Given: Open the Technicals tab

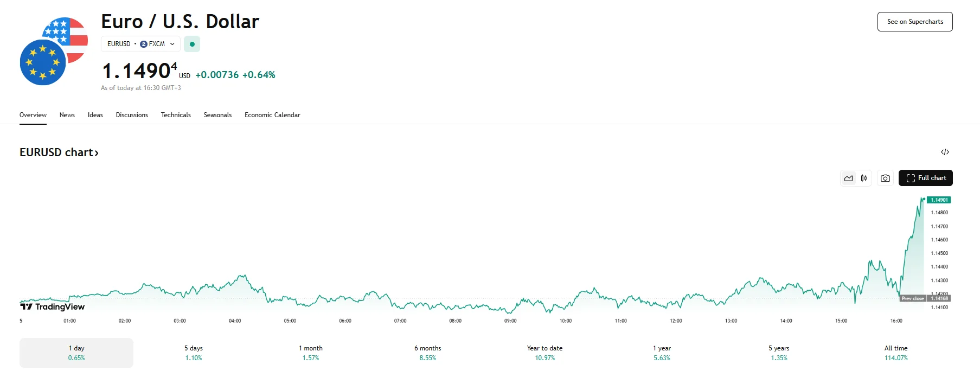Looking at the screenshot, I should [176, 115].
